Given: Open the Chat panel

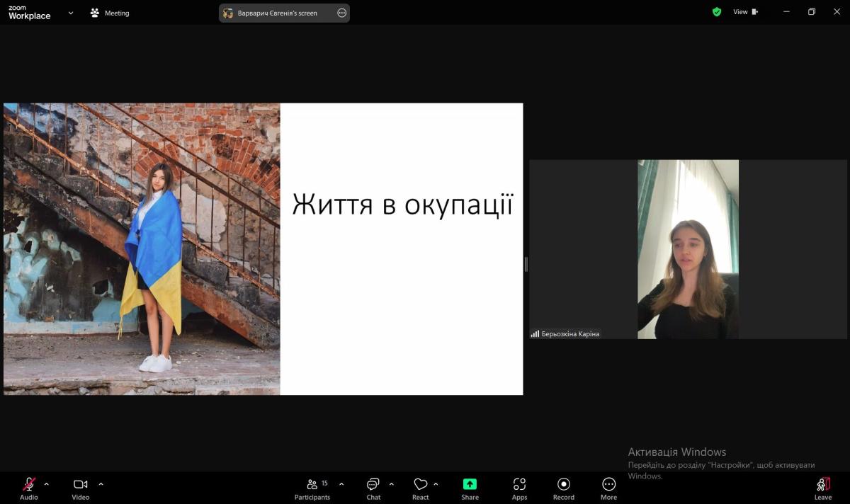Looking at the screenshot, I should (373, 485).
